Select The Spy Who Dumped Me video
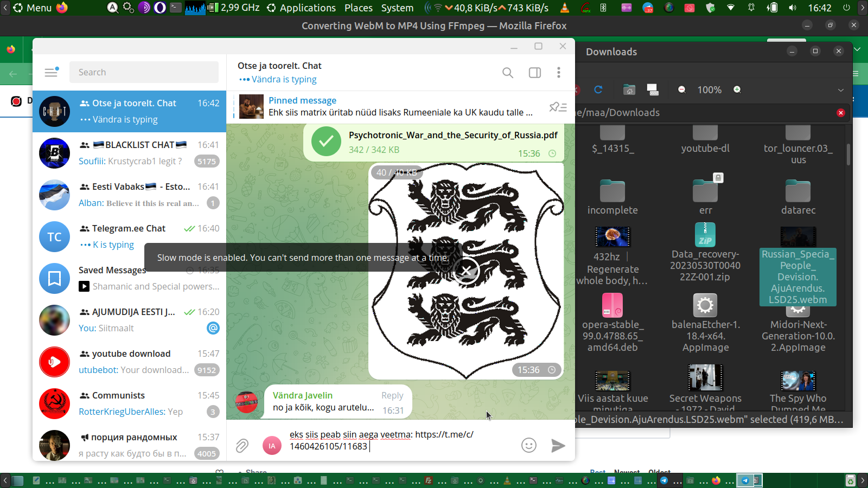The image size is (868, 488). pos(798,389)
